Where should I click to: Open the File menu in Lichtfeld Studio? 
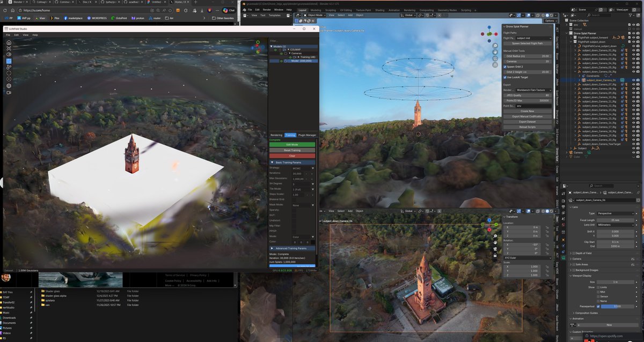pyautogui.click(x=8, y=35)
